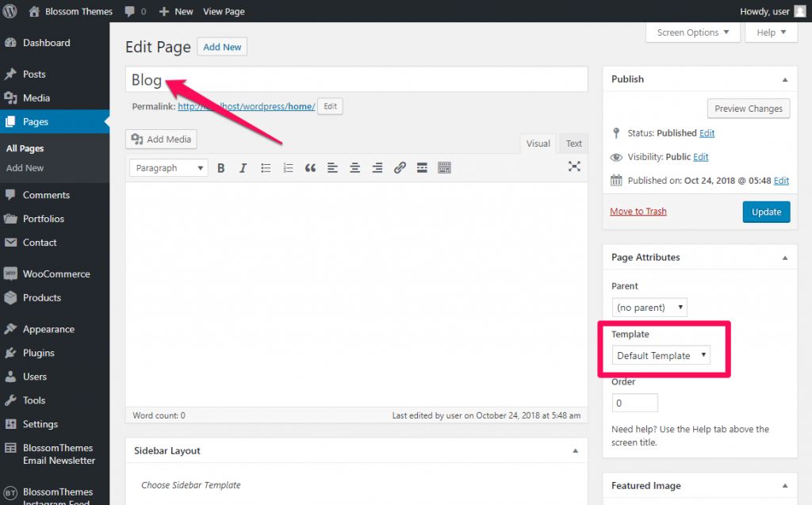The height and width of the screenshot is (505, 812).
Task: Toggle bold formatting in the editor toolbar
Action: (x=220, y=167)
